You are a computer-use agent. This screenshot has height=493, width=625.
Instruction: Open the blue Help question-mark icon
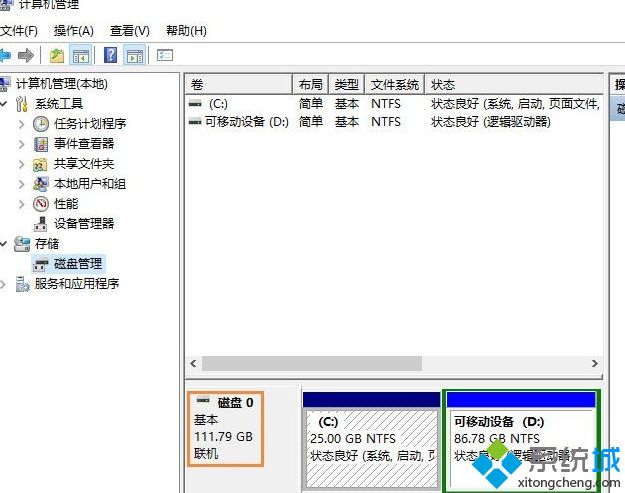point(110,55)
